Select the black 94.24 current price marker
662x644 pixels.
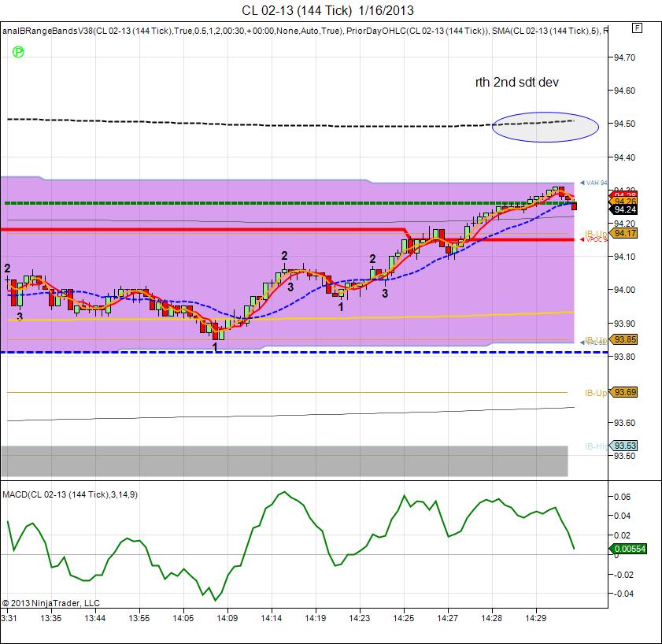point(623,209)
